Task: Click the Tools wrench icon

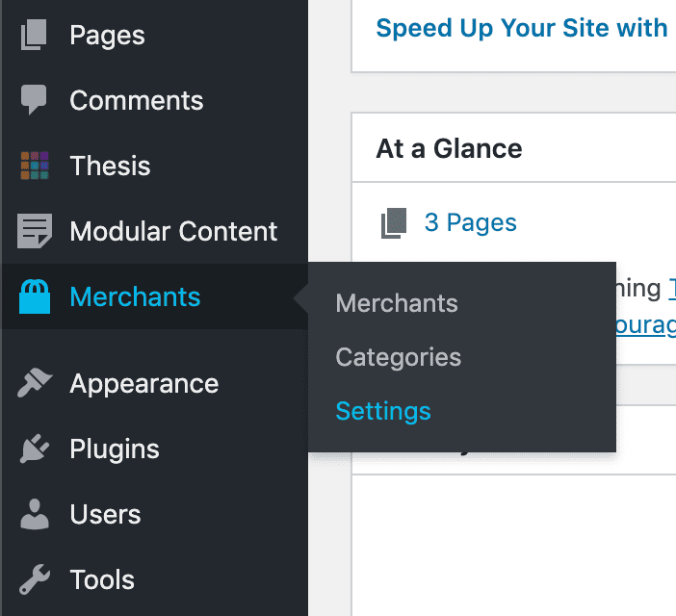Action: (x=35, y=579)
